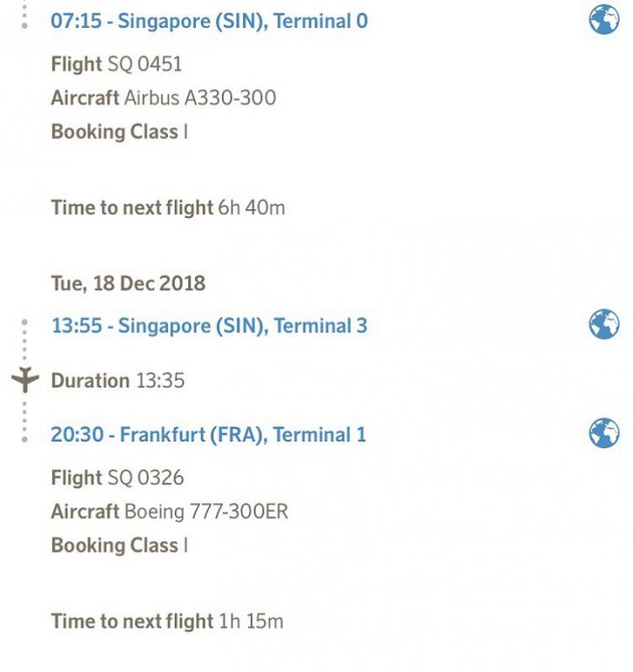Image resolution: width=633 pixels, height=672 pixels.
Task: Click the airplane icon beside Duration
Action: [x=26, y=380]
